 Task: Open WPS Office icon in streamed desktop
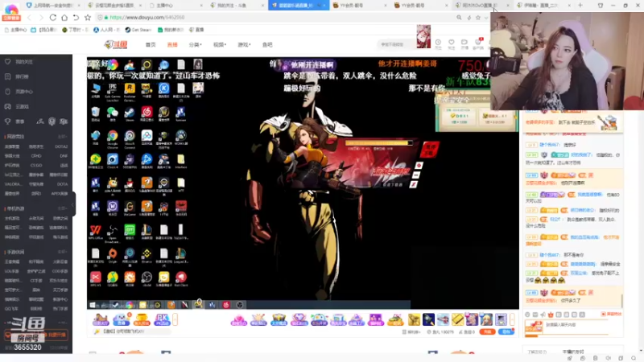click(x=95, y=232)
